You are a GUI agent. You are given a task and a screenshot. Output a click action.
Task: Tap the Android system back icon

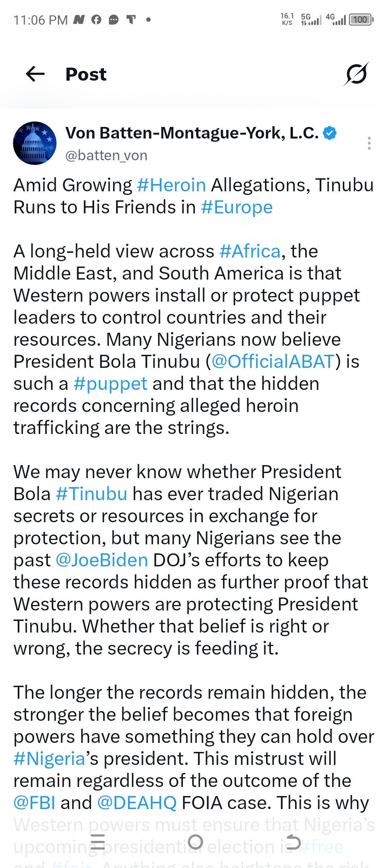coord(293,842)
